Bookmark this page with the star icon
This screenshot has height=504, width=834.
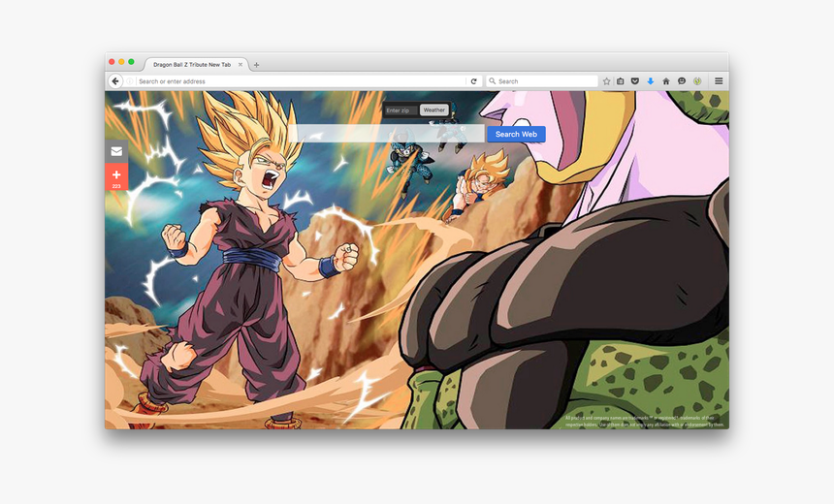(606, 81)
